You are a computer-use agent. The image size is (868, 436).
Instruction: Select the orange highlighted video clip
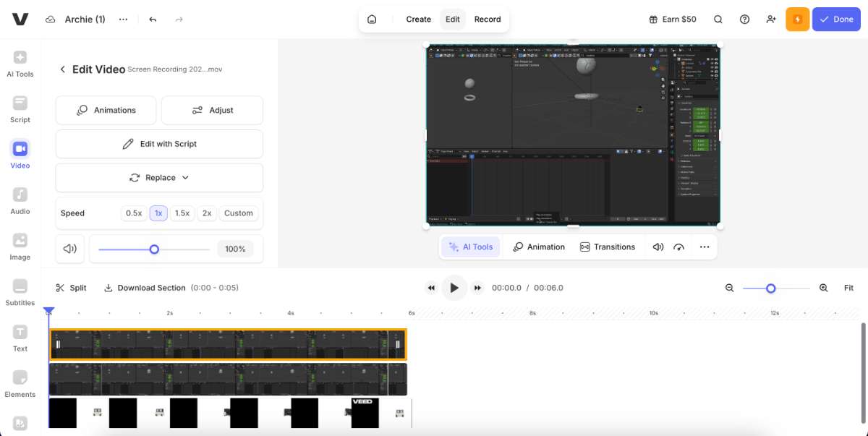point(228,344)
